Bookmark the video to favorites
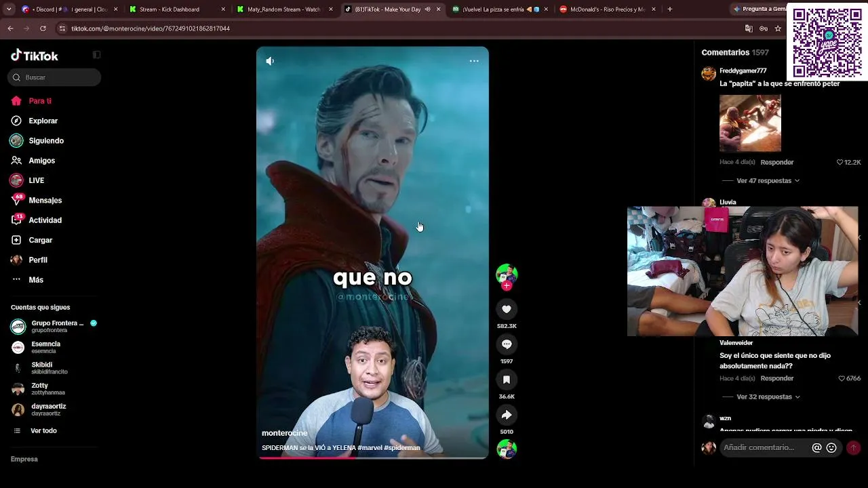 [x=507, y=380]
